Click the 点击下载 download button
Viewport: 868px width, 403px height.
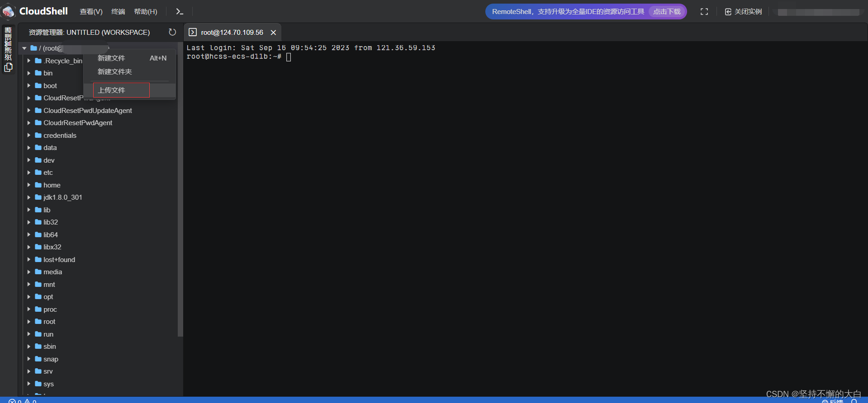click(x=667, y=12)
